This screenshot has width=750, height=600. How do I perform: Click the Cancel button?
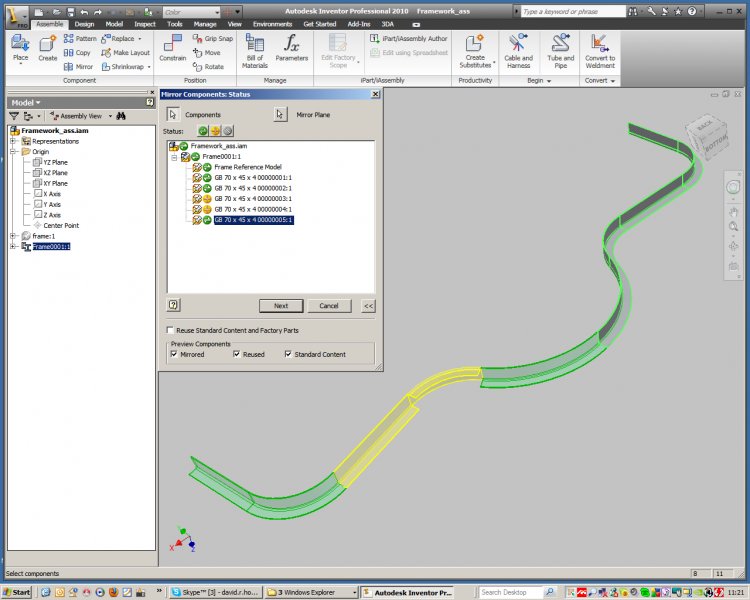329,306
